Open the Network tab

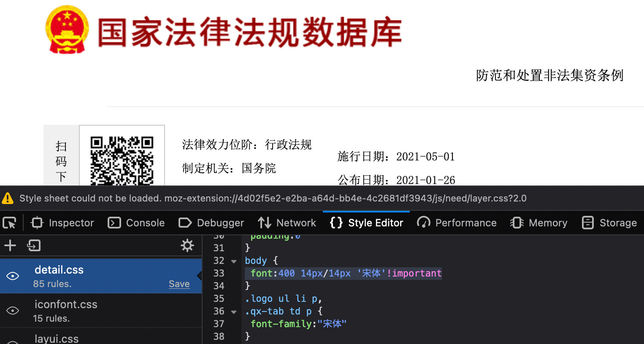tap(287, 223)
